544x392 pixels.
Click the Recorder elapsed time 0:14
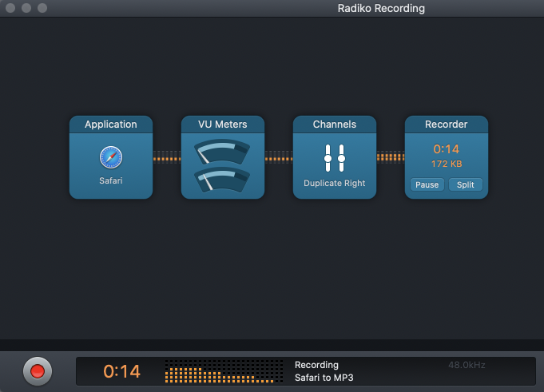tap(447, 149)
